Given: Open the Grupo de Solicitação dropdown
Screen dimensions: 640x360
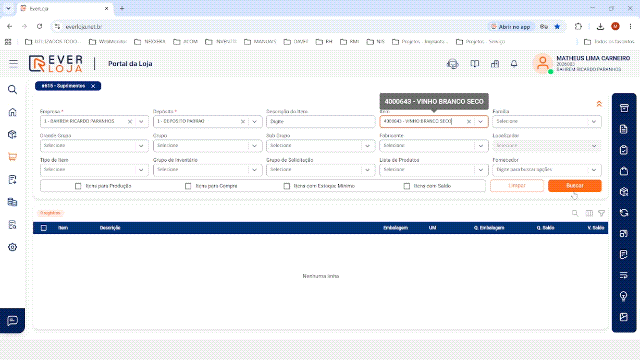Looking at the screenshot, I should coord(320,170).
